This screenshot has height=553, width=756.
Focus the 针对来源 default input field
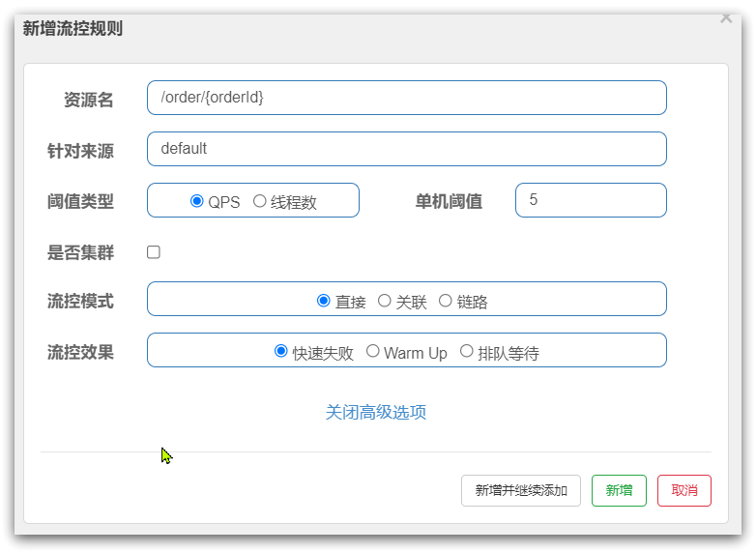tap(407, 149)
